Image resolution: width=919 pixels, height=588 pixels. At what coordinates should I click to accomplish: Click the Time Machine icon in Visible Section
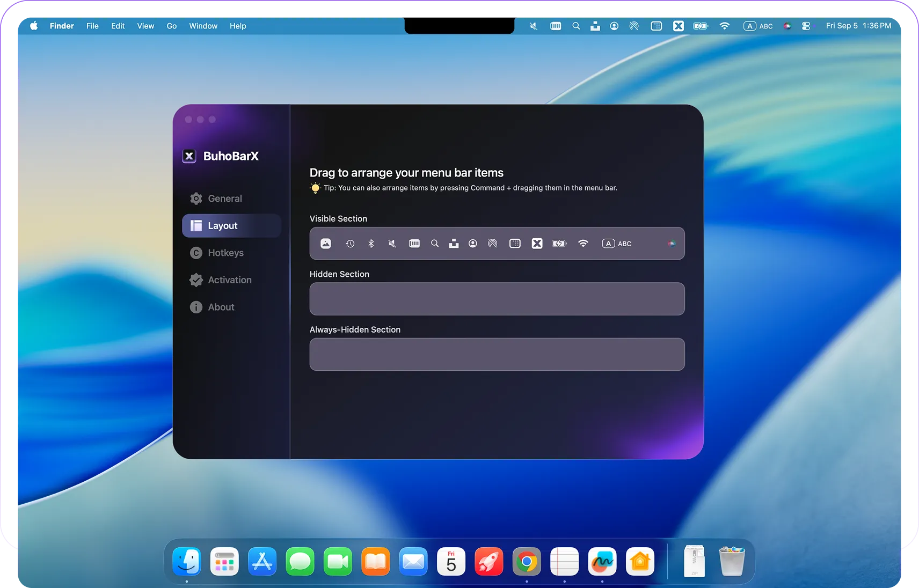351,244
